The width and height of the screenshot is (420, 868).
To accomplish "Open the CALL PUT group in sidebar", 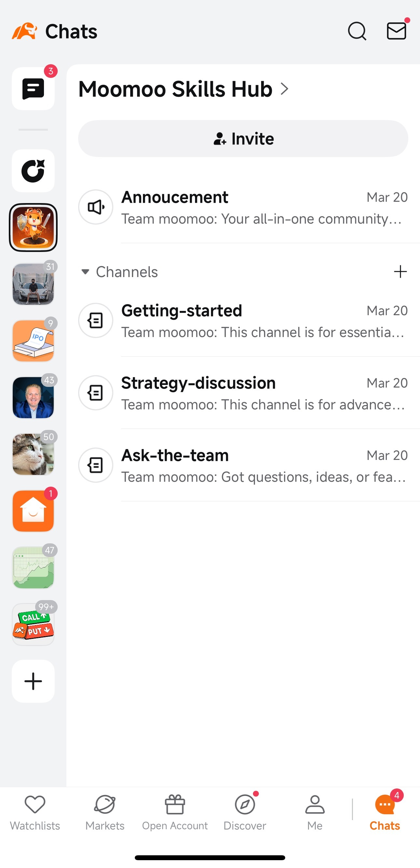I will [33, 624].
